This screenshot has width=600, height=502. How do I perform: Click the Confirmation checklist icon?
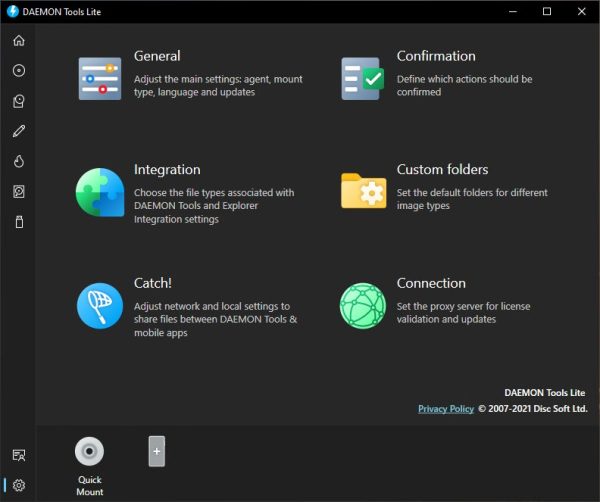pos(362,78)
